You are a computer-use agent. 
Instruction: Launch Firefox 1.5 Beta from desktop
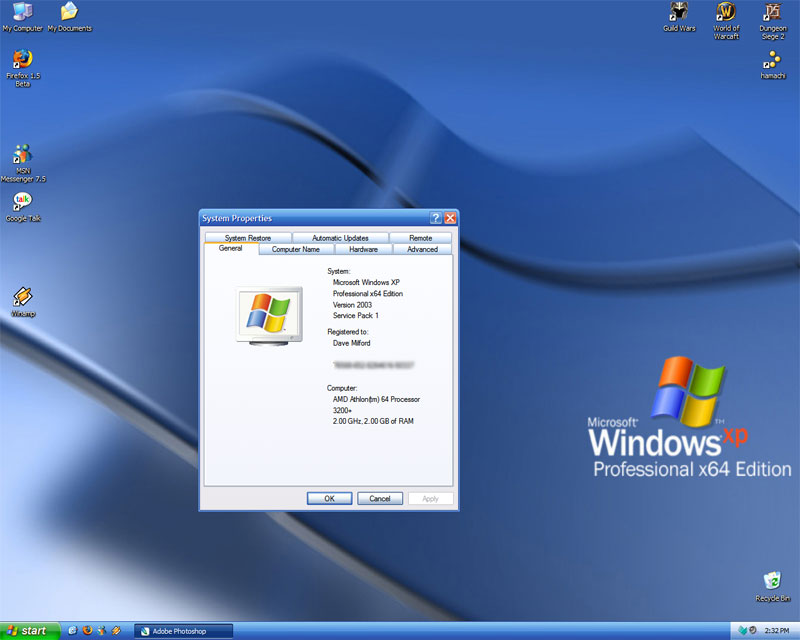[x=22, y=60]
